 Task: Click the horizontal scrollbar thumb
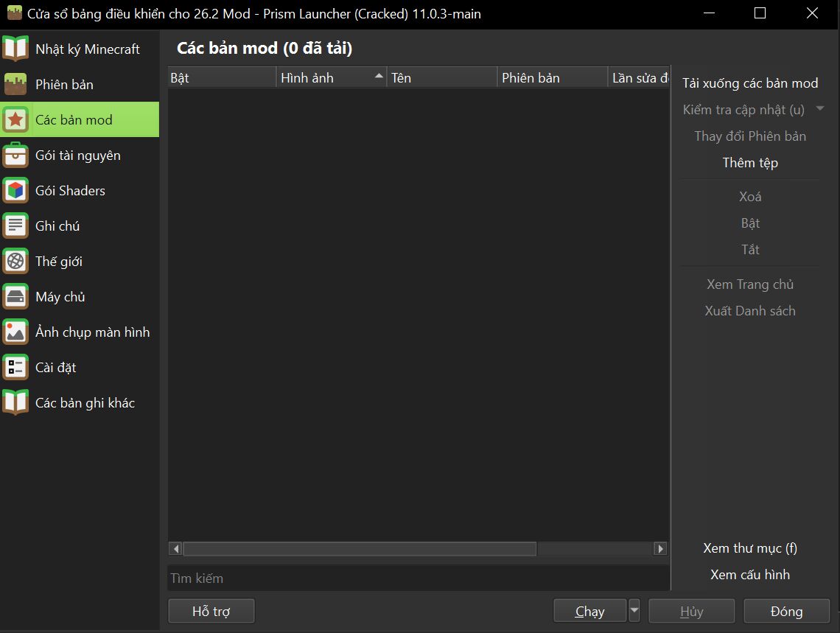click(x=360, y=548)
